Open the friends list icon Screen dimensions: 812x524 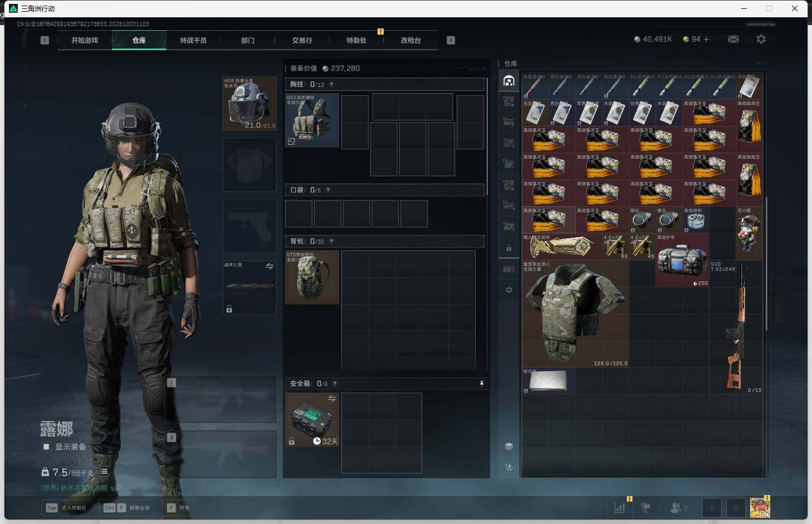point(678,508)
